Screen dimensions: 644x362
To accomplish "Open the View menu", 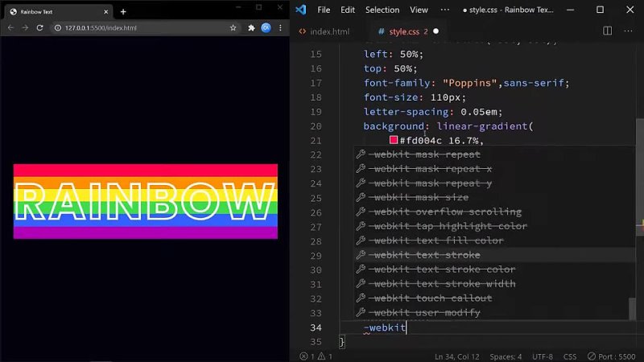I will point(419,10).
